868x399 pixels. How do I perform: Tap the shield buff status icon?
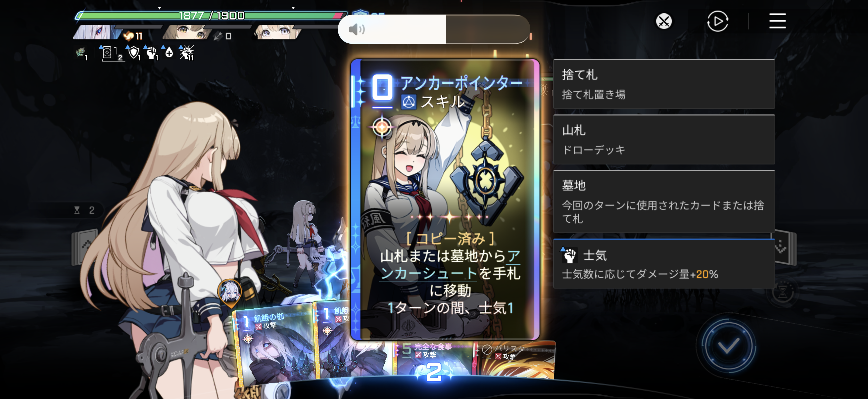pyautogui.click(x=134, y=53)
